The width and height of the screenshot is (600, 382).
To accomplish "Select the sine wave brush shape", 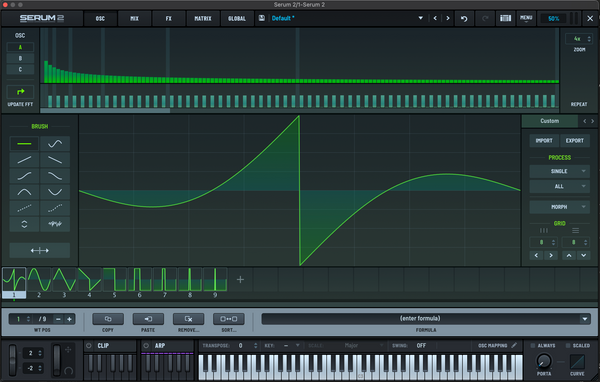I will pos(55,144).
